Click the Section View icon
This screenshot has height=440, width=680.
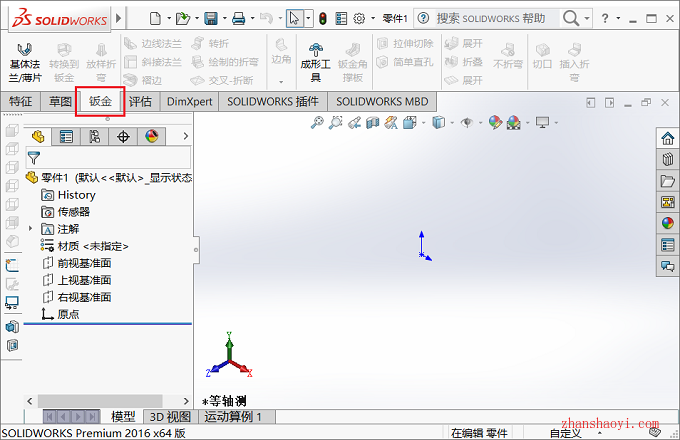tap(373, 123)
